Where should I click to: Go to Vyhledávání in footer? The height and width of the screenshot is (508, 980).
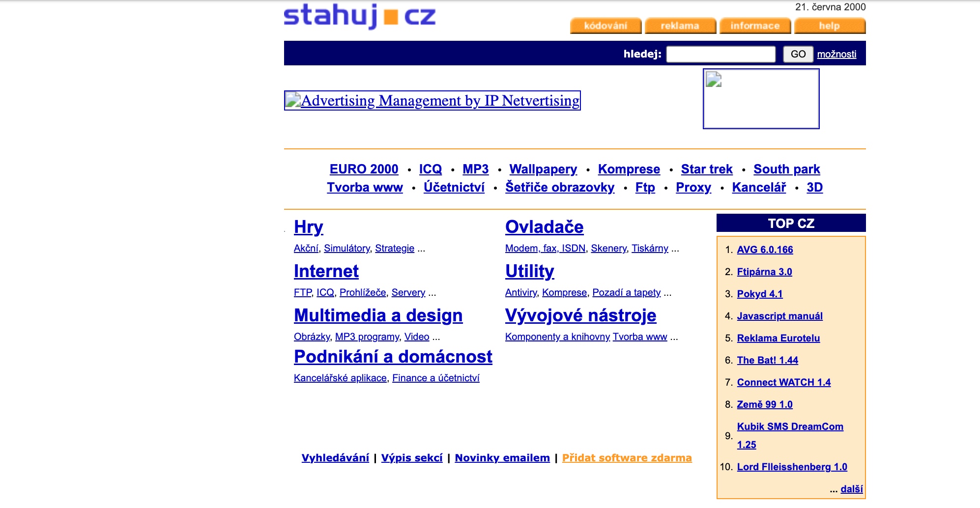(x=335, y=458)
